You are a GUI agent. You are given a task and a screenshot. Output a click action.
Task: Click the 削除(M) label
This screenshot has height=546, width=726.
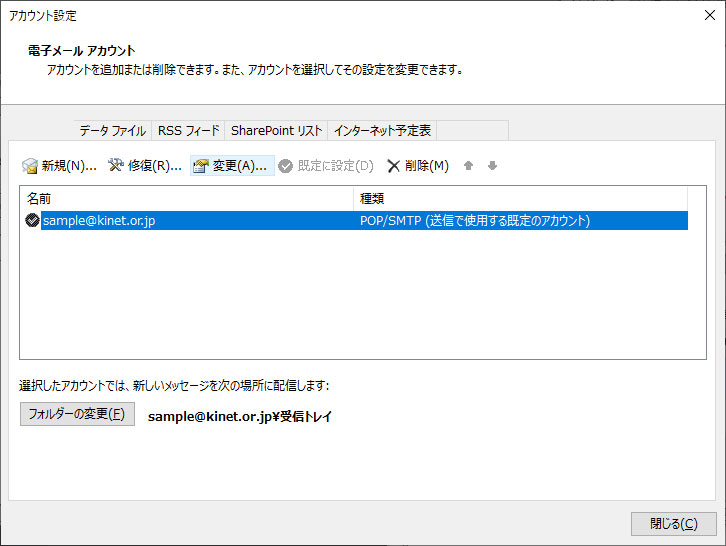click(426, 166)
